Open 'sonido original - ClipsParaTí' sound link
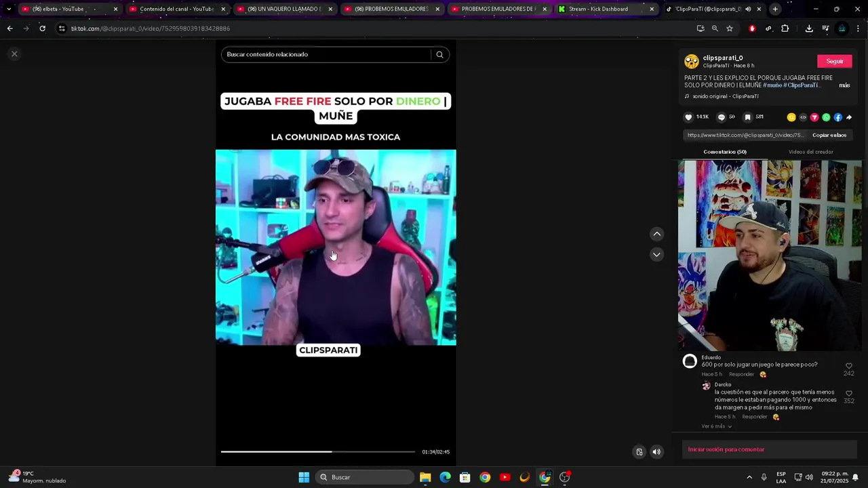This screenshot has width=868, height=488. (x=725, y=96)
